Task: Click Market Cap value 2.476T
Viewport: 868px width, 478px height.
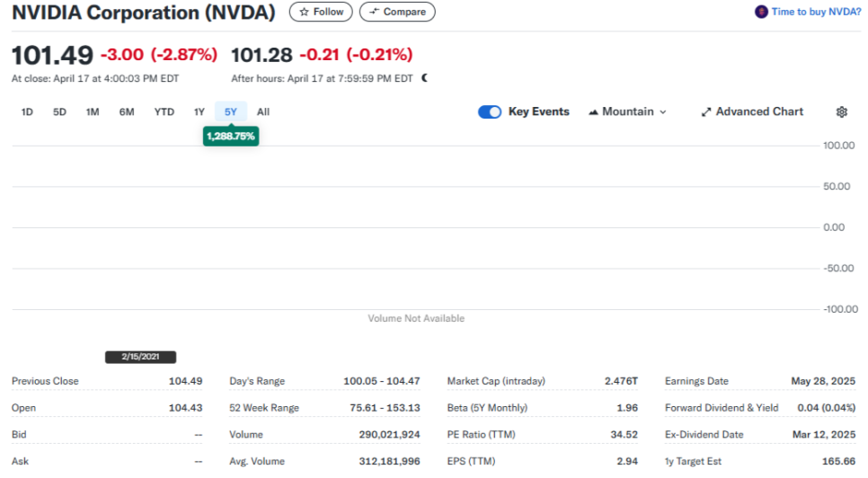Action: (621, 381)
